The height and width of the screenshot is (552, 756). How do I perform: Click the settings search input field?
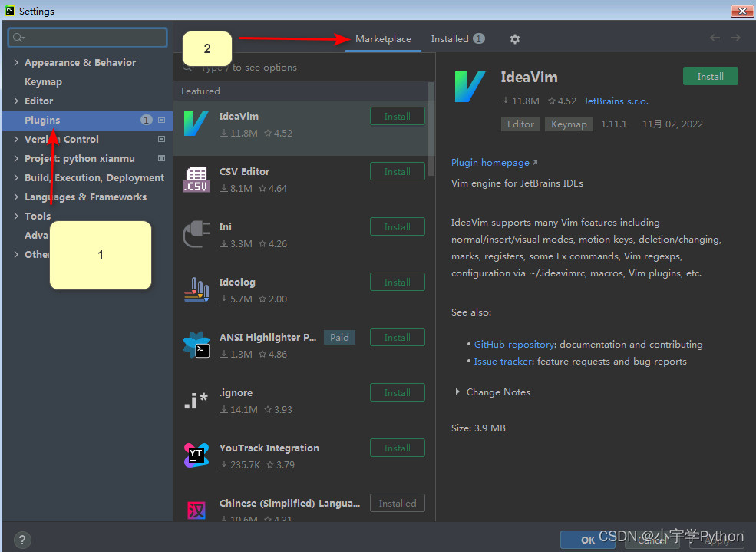87,38
